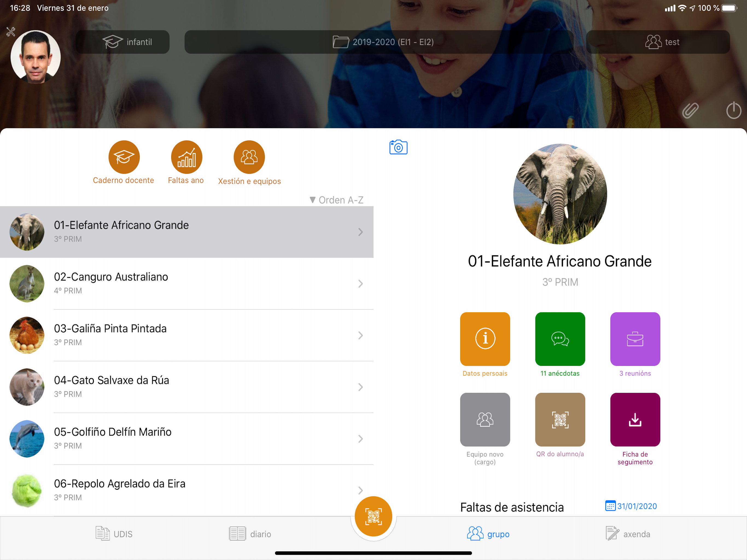This screenshot has height=560, width=747.
Task: Select student 03-Galiña Pinta Pintada
Action: (187, 336)
